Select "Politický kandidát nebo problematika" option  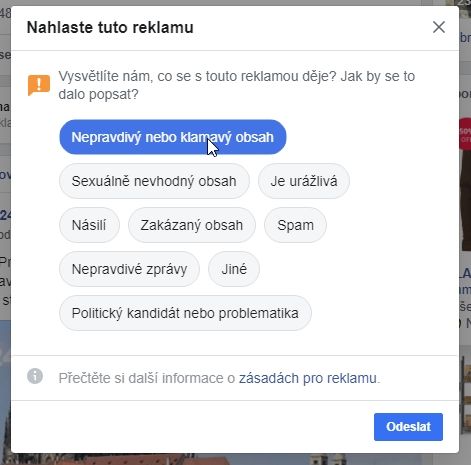point(185,313)
